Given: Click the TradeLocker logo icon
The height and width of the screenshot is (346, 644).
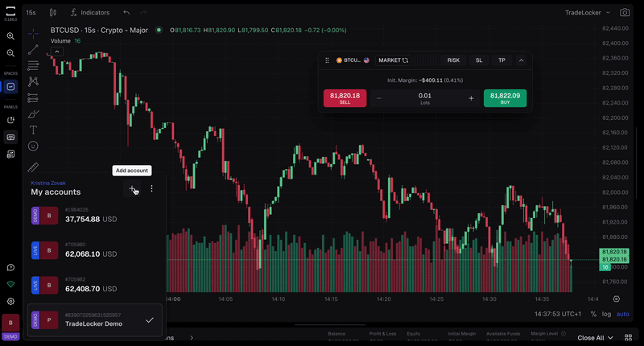Looking at the screenshot, I should tap(10, 11).
